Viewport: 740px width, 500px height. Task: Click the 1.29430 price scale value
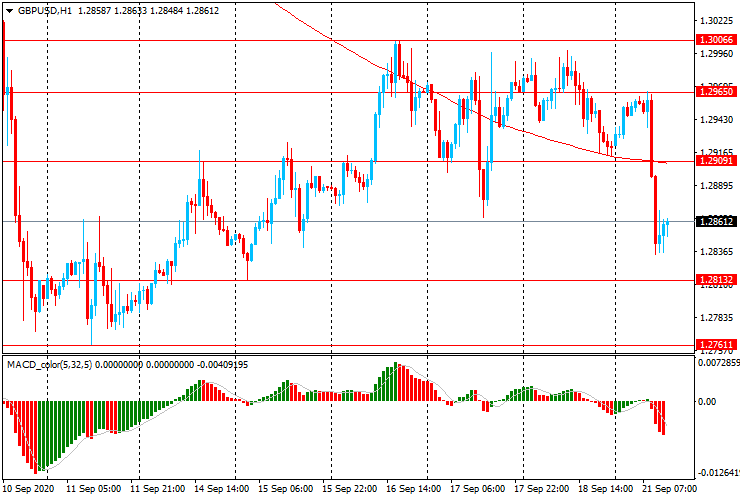(x=717, y=120)
